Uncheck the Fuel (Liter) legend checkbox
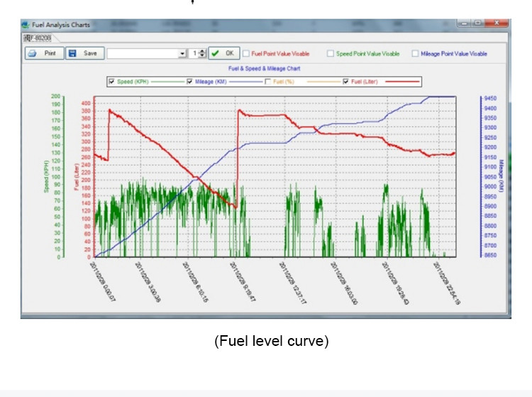Image resolution: width=532 pixels, height=397 pixels. pyautogui.click(x=345, y=82)
